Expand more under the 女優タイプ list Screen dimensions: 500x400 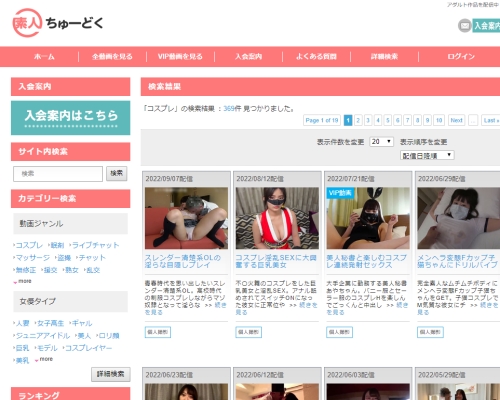tap(44, 359)
